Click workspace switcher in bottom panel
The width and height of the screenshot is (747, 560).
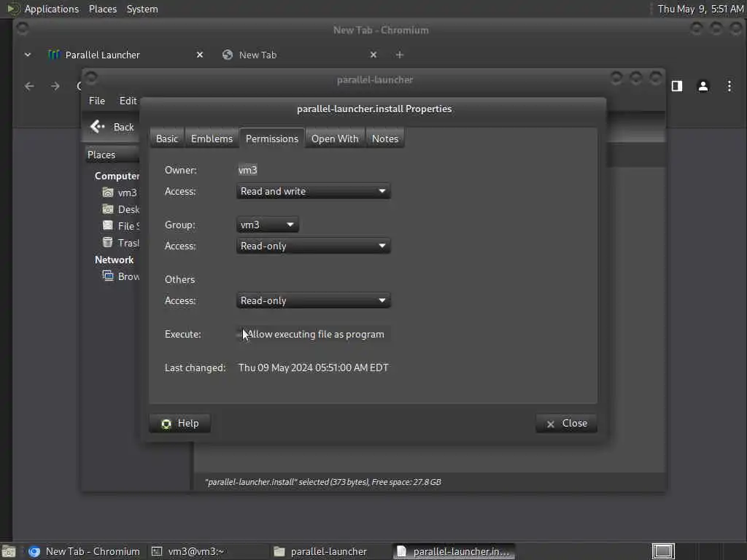point(663,551)
